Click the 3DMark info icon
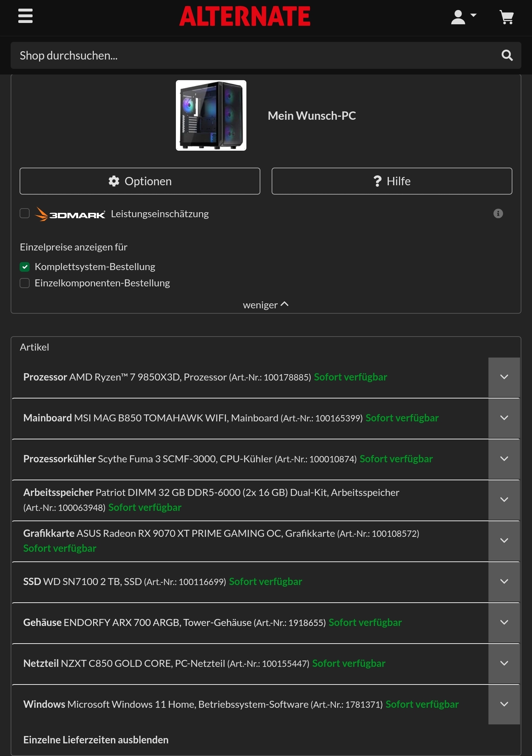The image size is (532, 756). pos(498,214)
